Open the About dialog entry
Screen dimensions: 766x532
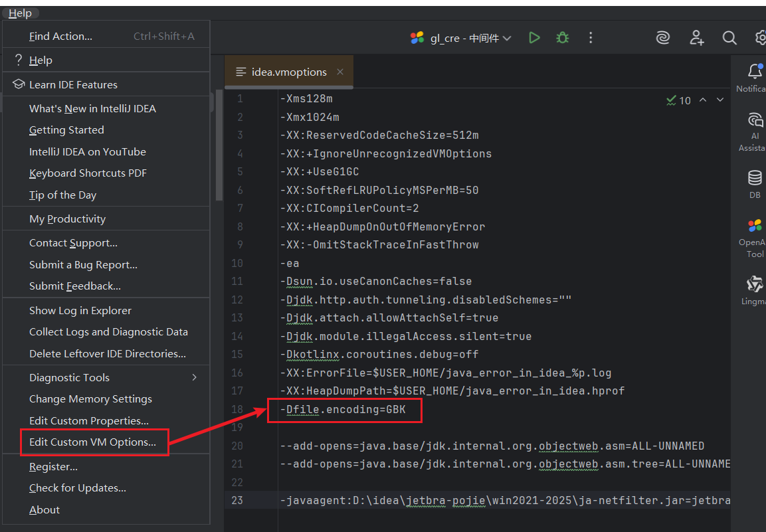coord(106,509)
